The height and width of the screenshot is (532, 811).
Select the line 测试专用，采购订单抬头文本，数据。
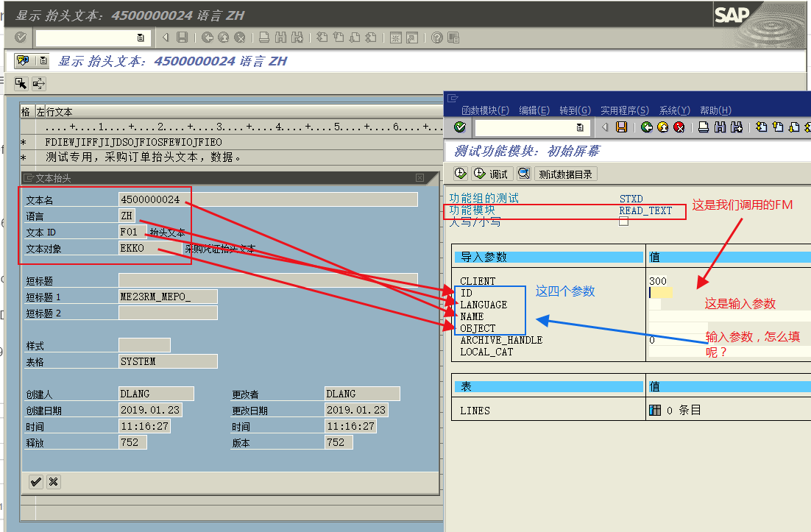point(143,157)
